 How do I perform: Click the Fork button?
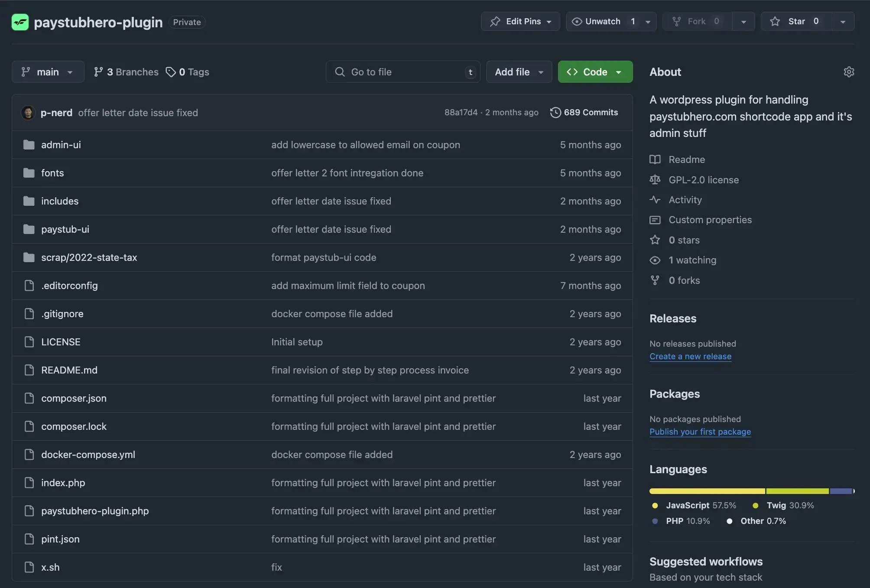click(x=697, y=21)
